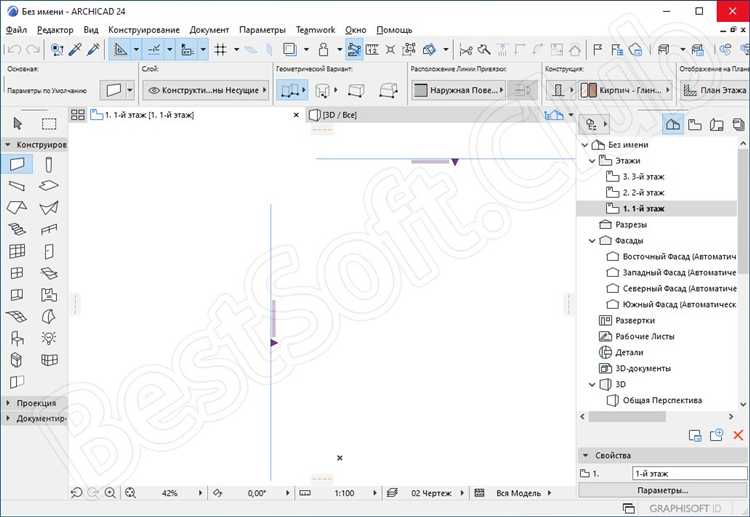Image resolution: width=750 pixels, height=517 pixels.
Task: Collapse the Этажи tree node
Action: tap(592, 161)
